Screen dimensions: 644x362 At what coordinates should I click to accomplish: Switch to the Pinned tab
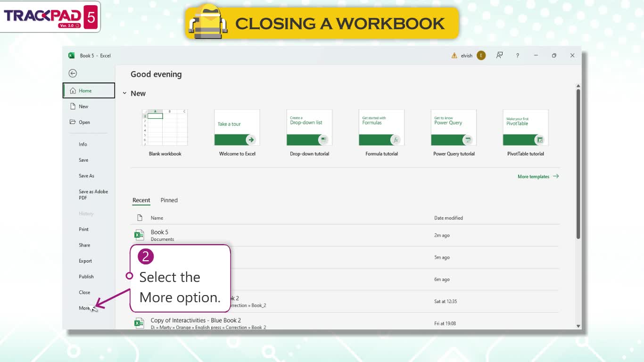point(169,200)
